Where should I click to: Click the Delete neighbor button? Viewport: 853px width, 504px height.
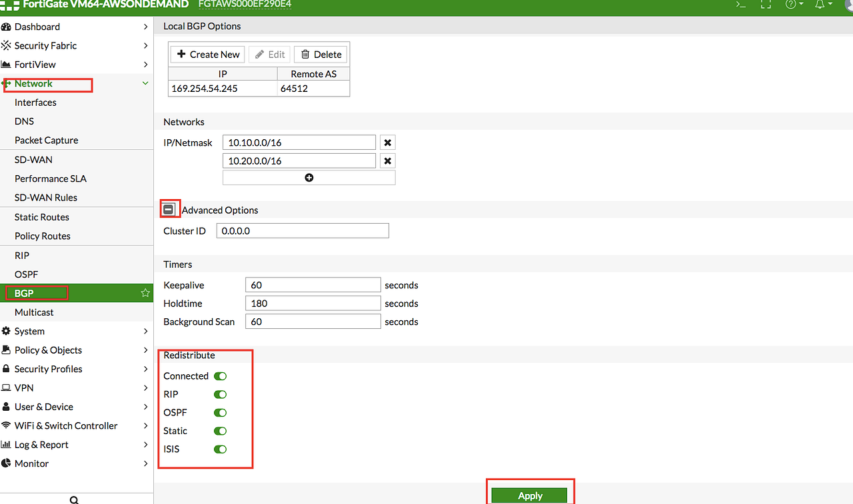click(x=321, y=55)
